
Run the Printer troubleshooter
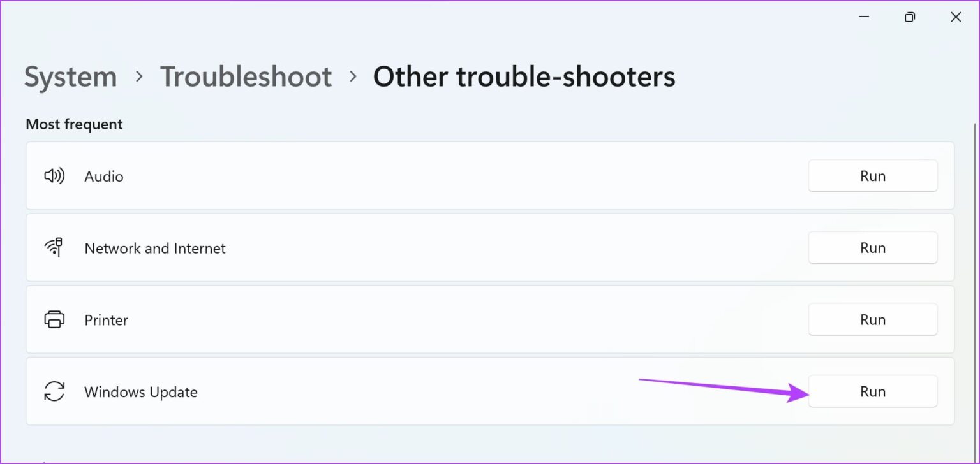[x=872, y=320]
